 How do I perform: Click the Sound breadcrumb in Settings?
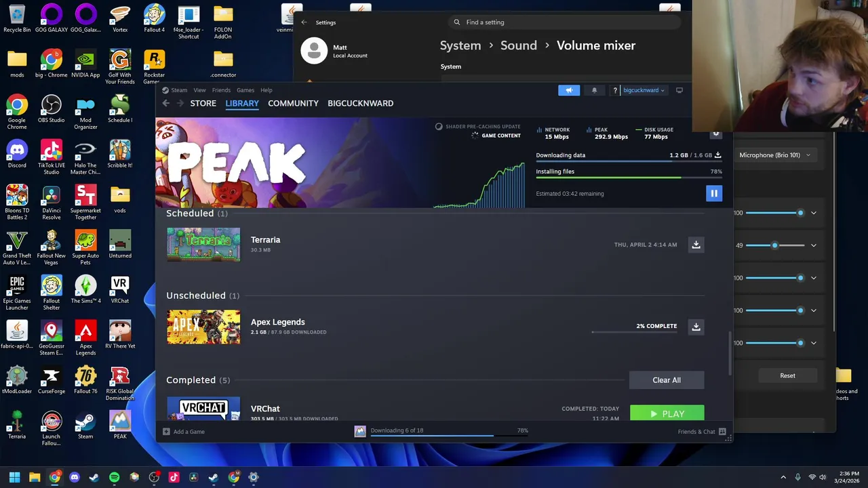click(519, 45)
